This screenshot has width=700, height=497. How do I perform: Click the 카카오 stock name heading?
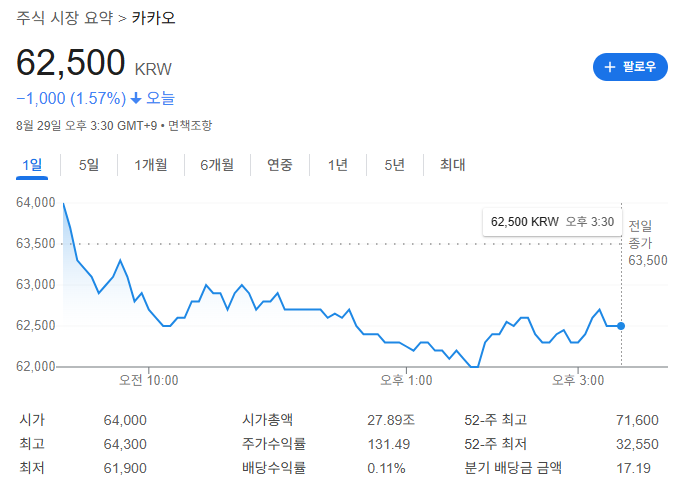tap(153, 18)
